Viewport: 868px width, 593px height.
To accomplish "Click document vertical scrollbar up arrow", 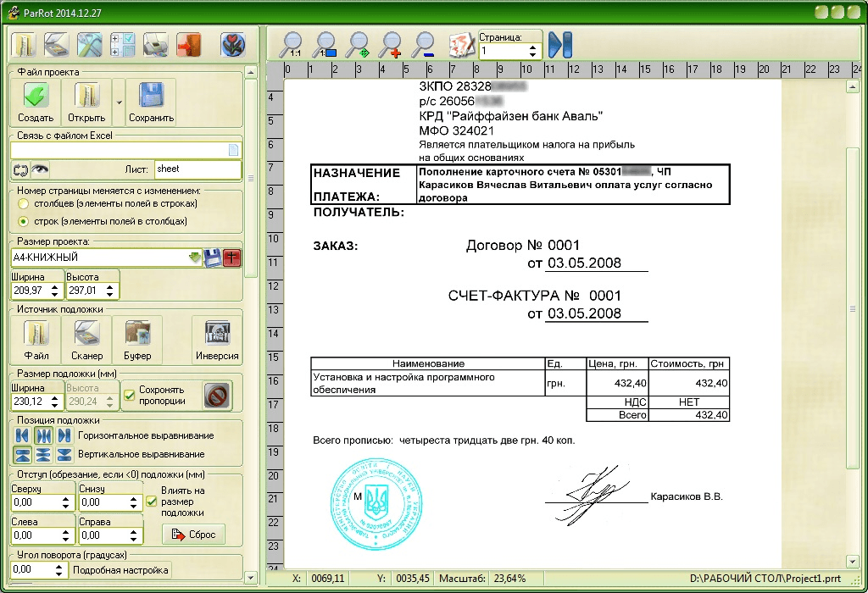I will pos(853,86).
